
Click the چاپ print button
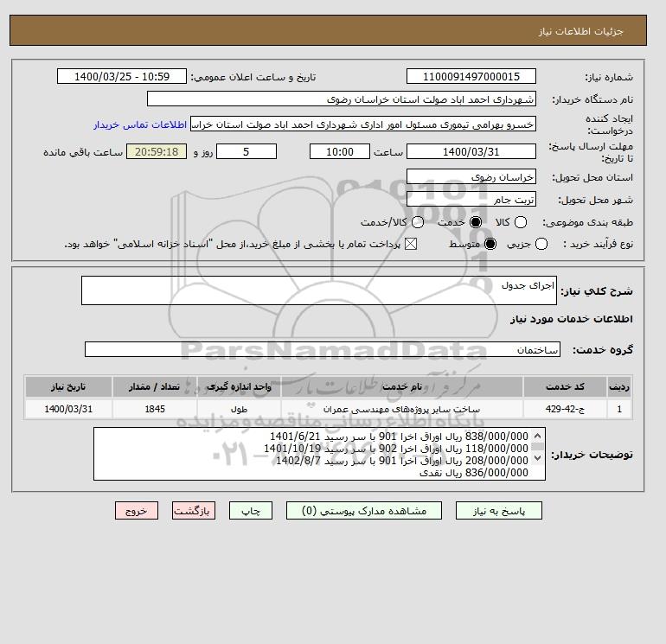251,511
